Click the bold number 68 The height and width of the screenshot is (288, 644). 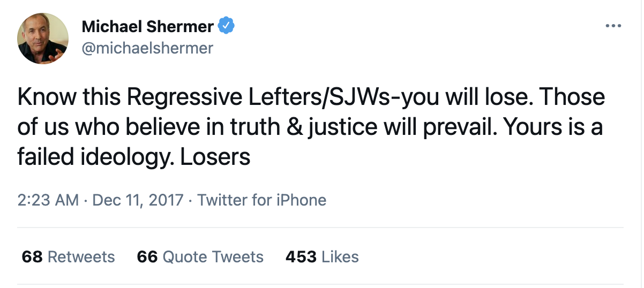(32, 257)
